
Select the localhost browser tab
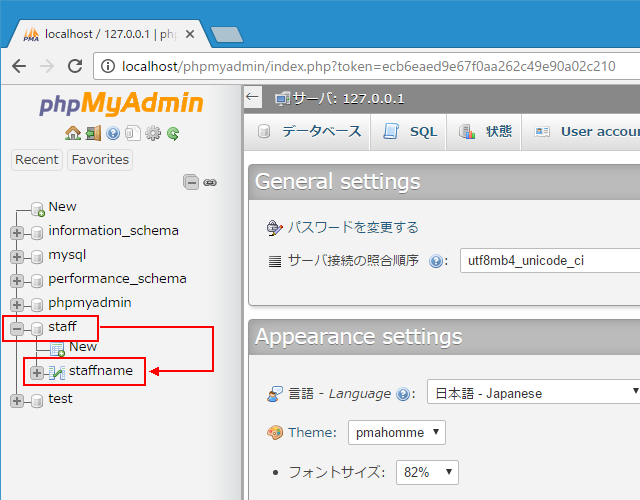(108, 34)
